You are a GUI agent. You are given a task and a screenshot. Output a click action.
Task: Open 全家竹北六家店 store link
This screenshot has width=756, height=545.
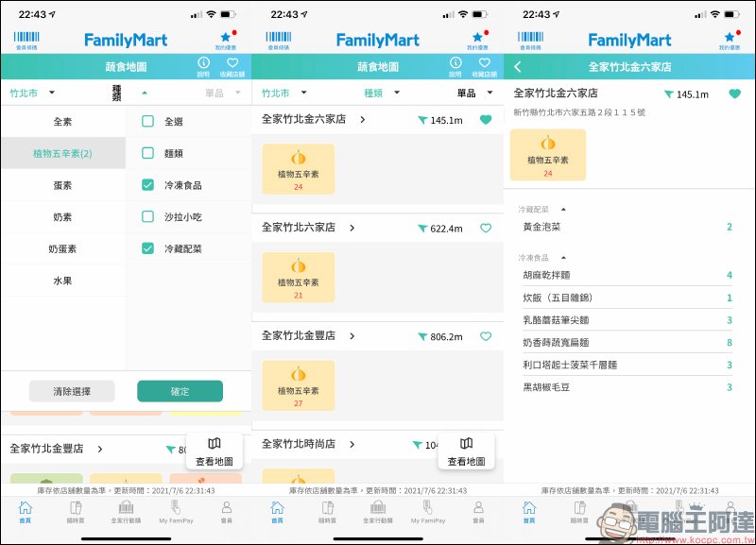[309, 228]
